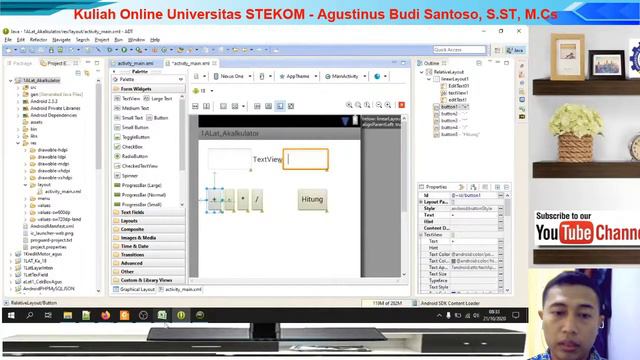Switch to the Package explorer tab
The image size is (640, 360).
19,63
